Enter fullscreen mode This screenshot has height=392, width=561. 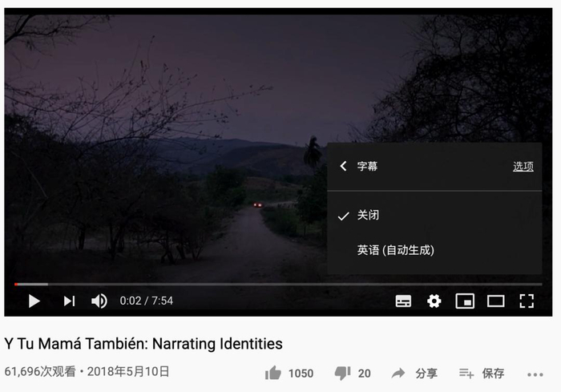pyautogui.click(x=527, y=301)
